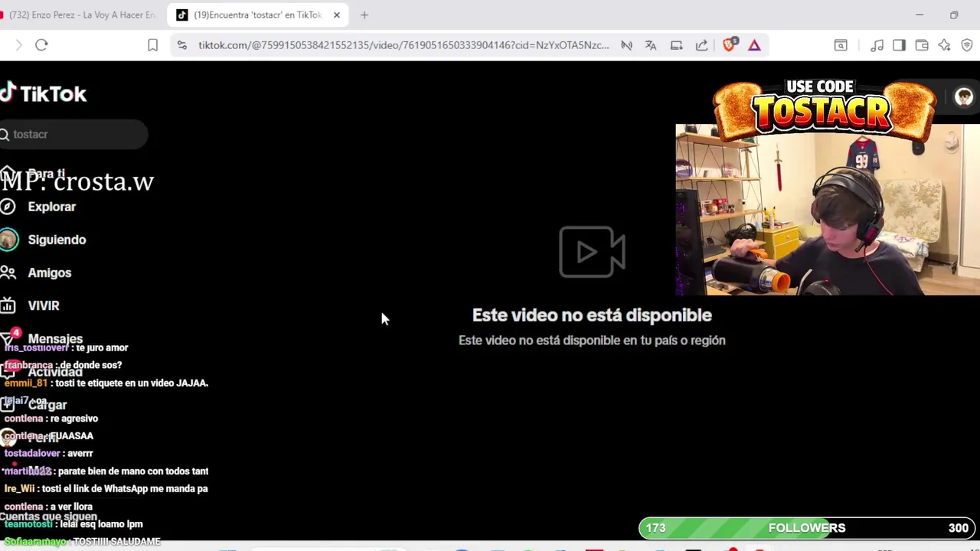The width and height of the screenshot is (980, 551).
Task: Minimize the browser window
Action: (x=920, y=15)
